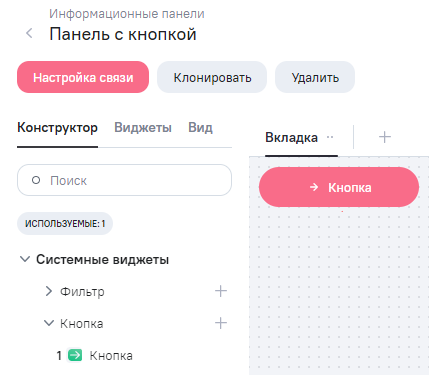Click the magnifier icon in the search box
Screen dimensions: 429x375
[x=36, y=180]
